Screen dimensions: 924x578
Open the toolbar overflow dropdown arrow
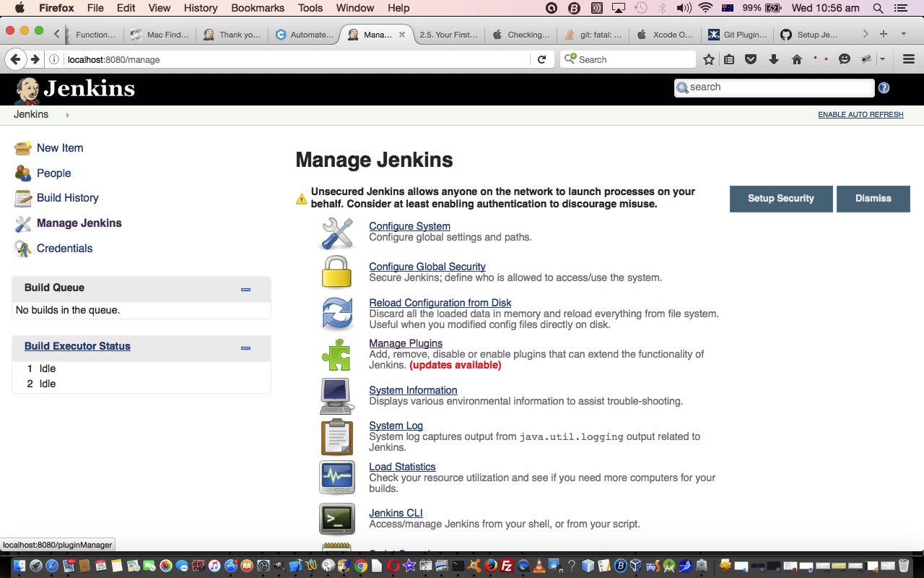click(x=883, y=59)
